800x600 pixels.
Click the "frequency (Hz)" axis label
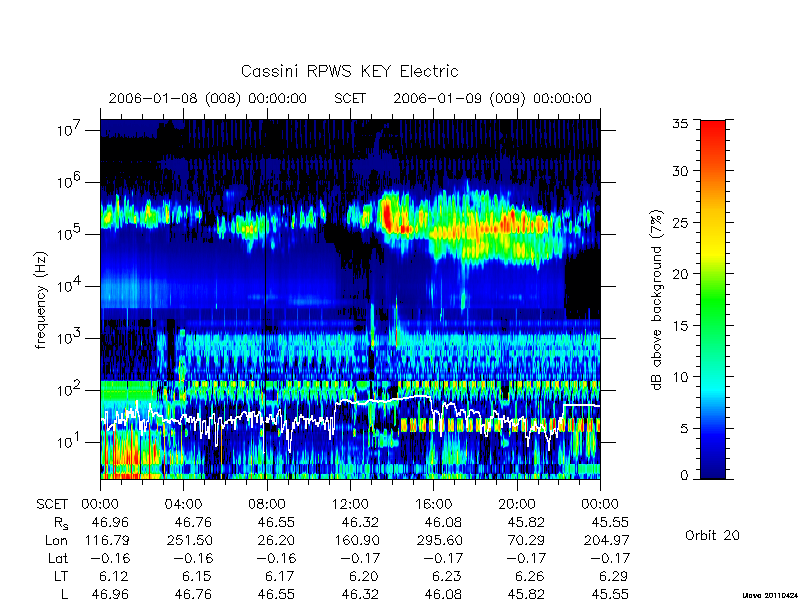coord(41,300)
